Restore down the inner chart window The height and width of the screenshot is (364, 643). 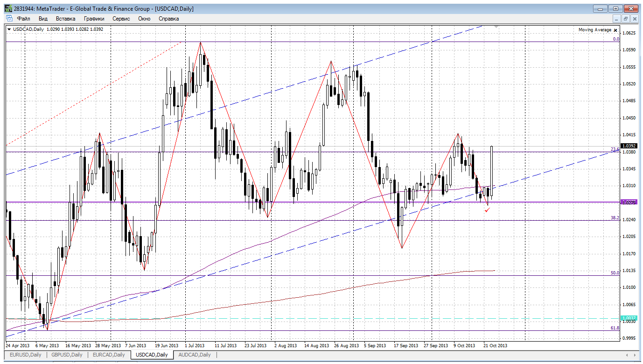point(626,19)
